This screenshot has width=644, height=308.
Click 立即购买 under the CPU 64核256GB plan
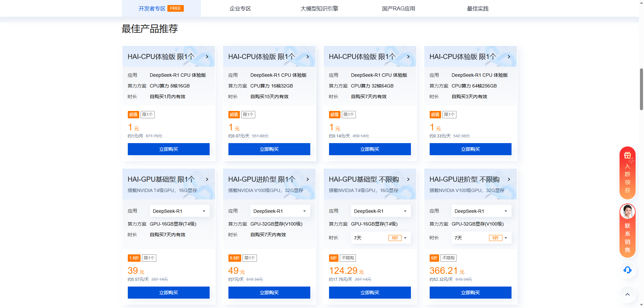(x=471, y=149)
